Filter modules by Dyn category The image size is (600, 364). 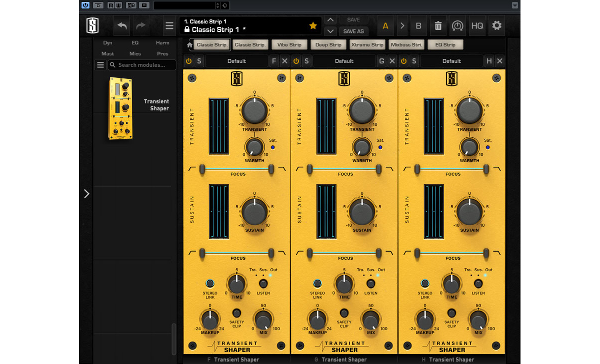tap(107, 43)
